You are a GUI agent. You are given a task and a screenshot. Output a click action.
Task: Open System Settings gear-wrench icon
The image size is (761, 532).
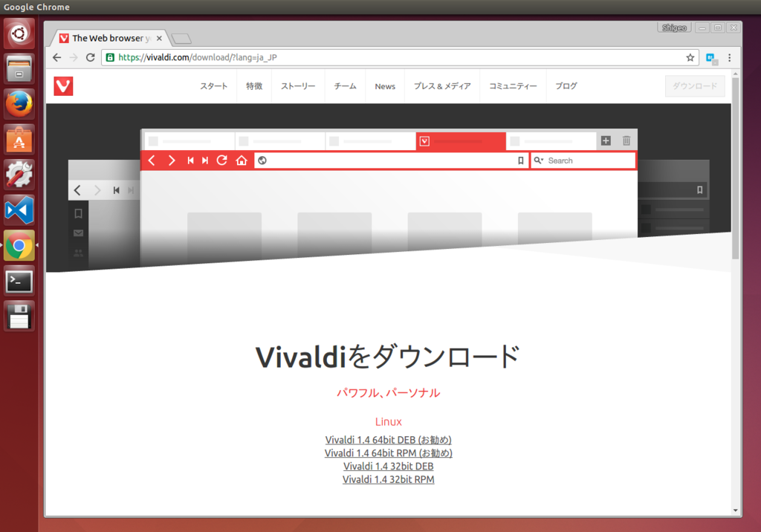[x=19, y=175]
